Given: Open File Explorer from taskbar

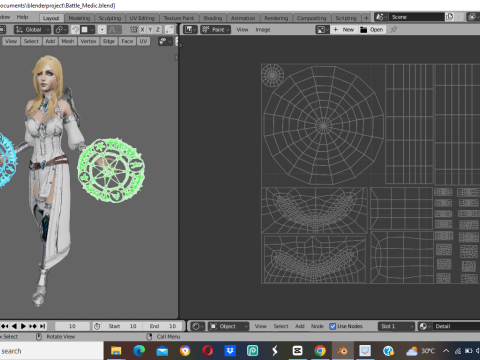Looking at the screenshot, I should tap(116, 351).
